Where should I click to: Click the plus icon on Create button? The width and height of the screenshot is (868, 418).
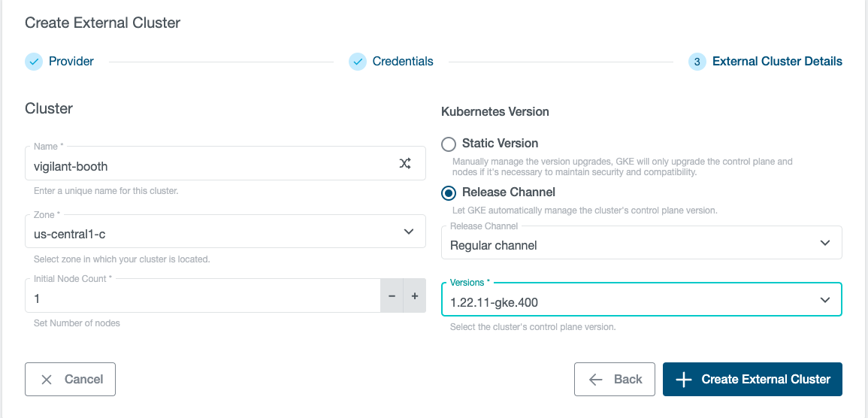[683, 380]
